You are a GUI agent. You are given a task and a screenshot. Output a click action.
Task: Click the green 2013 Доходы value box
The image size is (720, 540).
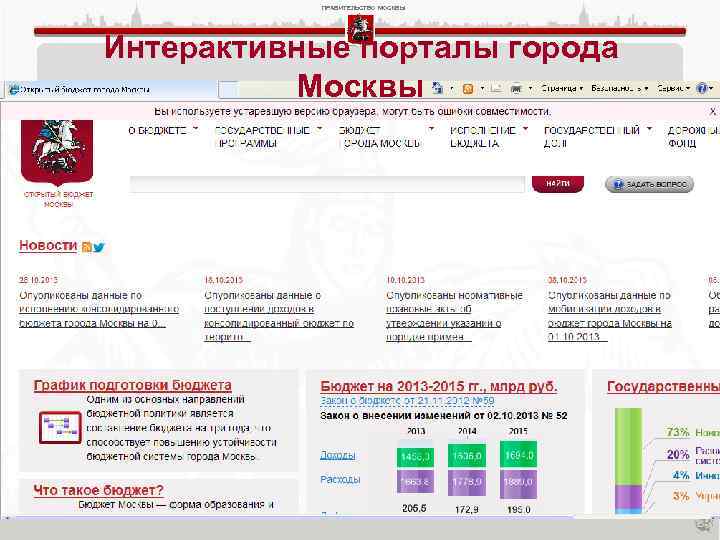(415, 456)
